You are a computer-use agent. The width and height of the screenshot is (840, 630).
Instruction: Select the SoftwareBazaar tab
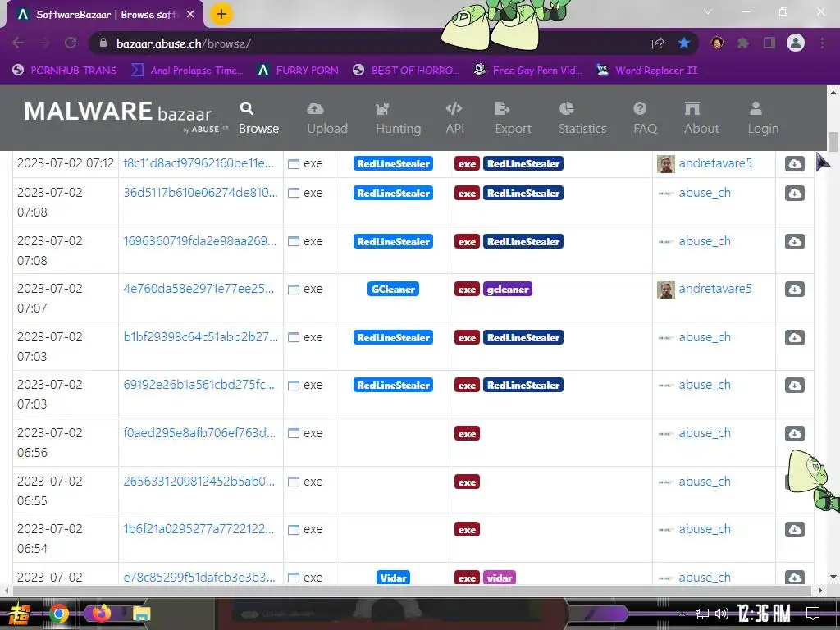coord(105,15)
